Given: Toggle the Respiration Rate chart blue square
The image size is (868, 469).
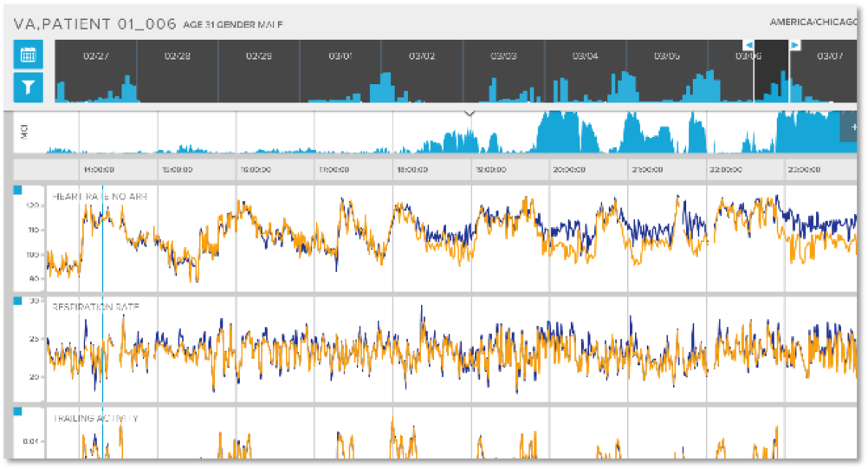Looking at the screenshot, I should click(17, 301).
